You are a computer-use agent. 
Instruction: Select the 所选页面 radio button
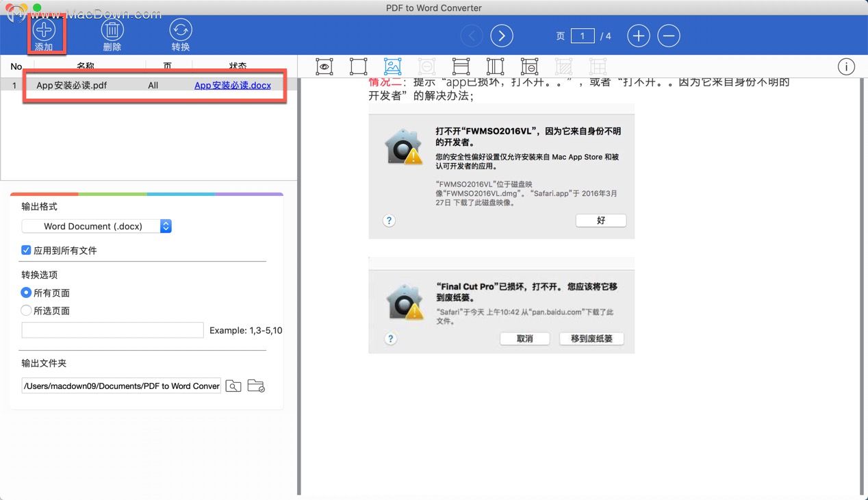click(26, 310)
